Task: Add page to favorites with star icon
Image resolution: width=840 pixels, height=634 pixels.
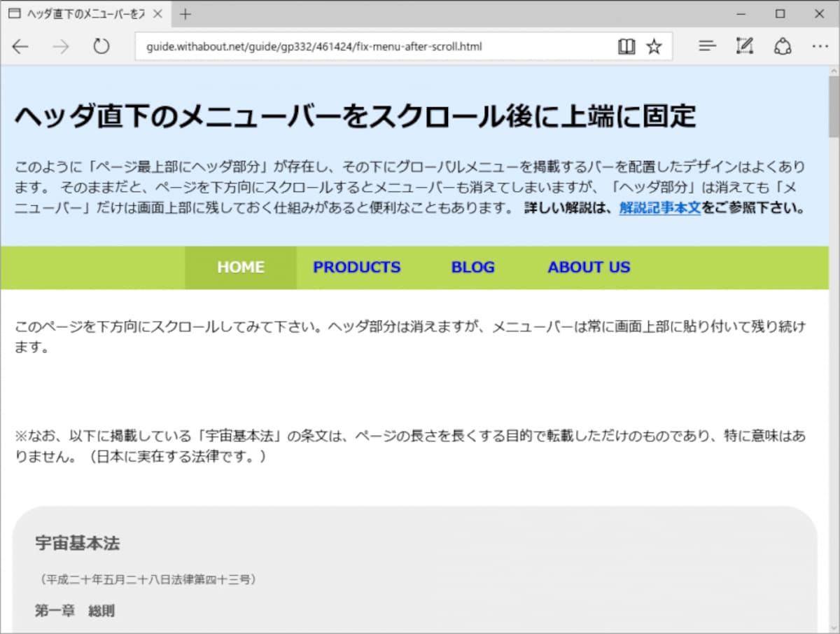Action: tap(654, 47)
